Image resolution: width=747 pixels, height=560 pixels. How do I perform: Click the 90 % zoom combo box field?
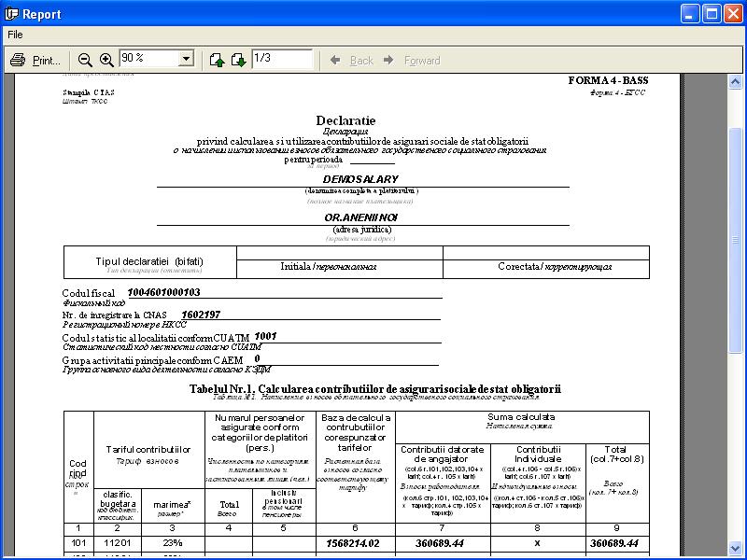[148, 59]
